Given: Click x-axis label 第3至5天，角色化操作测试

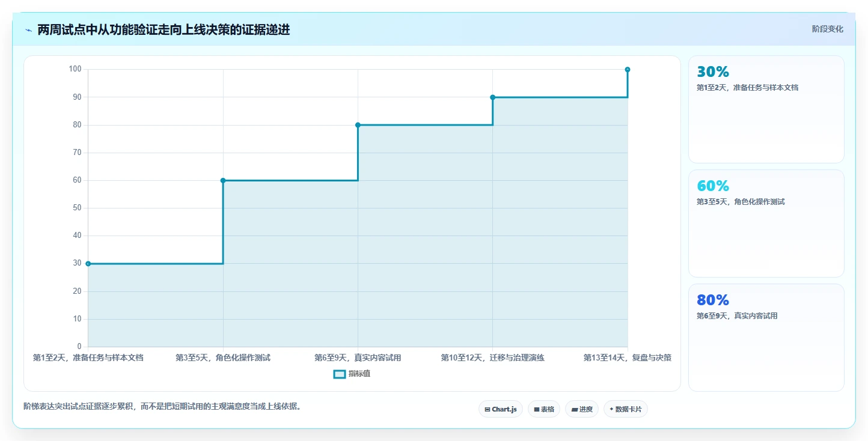Looking at the screenshot, I should (x=223, y=357).
